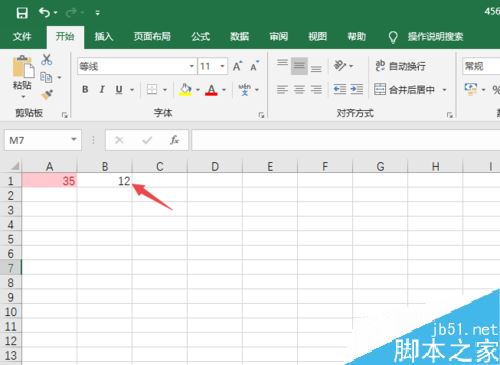Open the 合并后居中 dropdown arrow

(x=444, y=90)
